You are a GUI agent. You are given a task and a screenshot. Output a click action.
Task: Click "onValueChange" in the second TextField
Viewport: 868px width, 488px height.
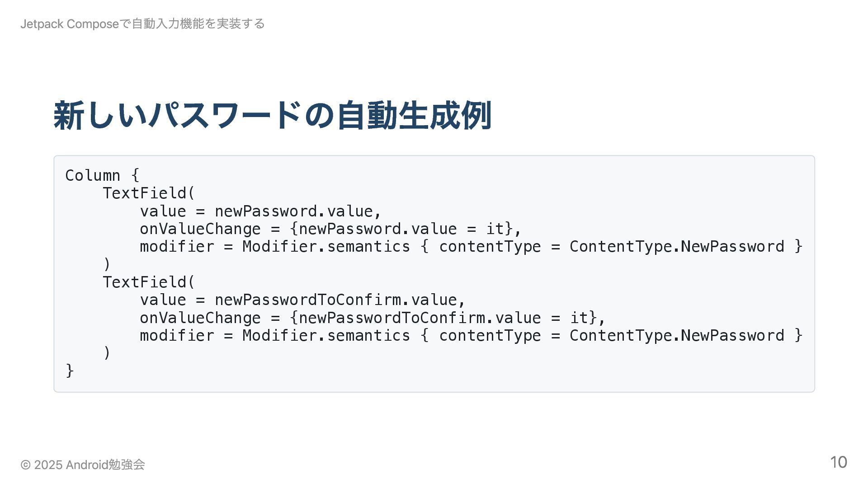[x=200, y=318]
